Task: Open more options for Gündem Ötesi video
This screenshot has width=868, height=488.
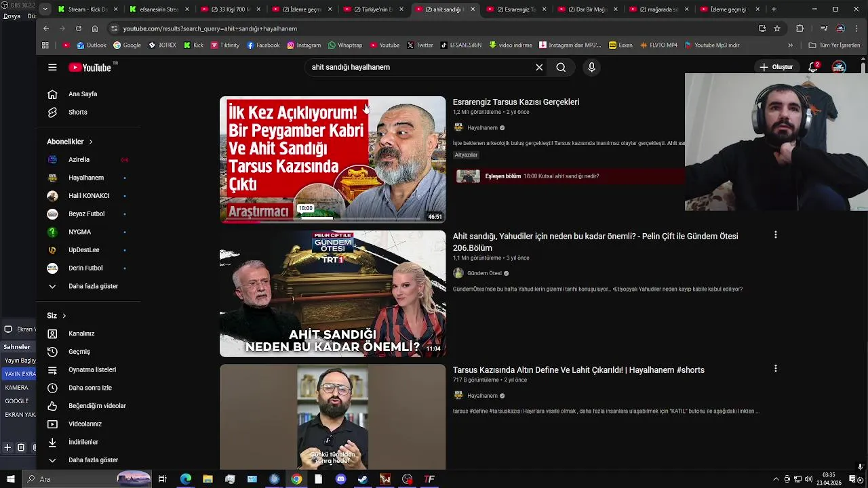Action: click(775, 235)
